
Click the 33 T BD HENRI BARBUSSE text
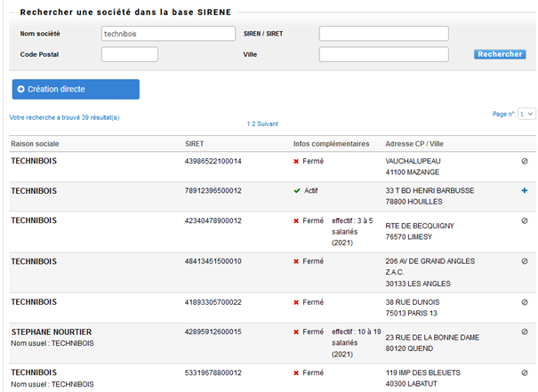430,190
